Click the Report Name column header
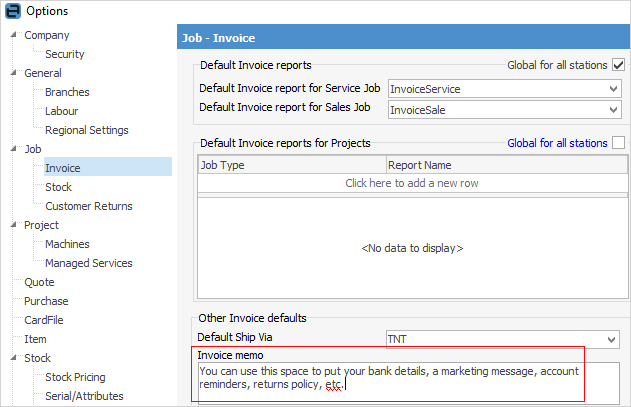Viewport: 631px width, 407px height. [504, 165]
